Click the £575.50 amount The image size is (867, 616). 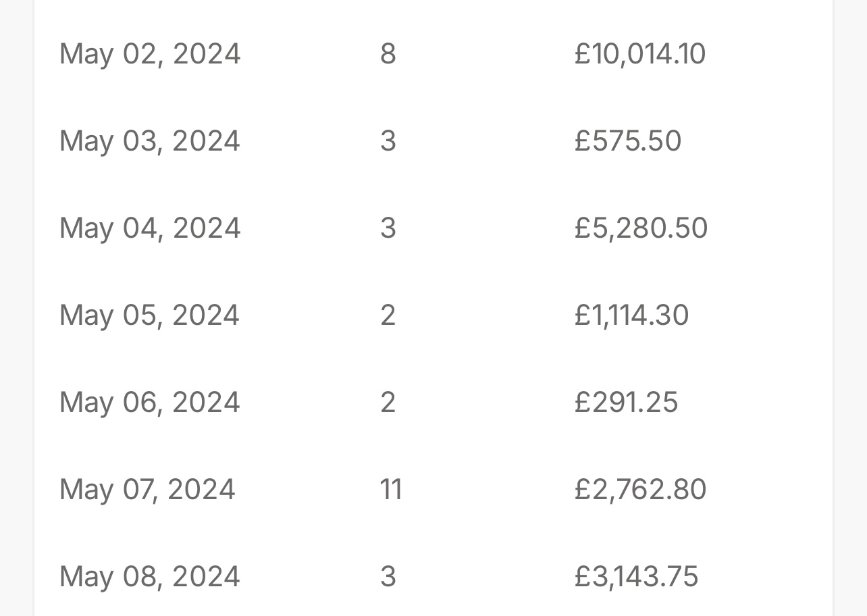click(628, 141)
